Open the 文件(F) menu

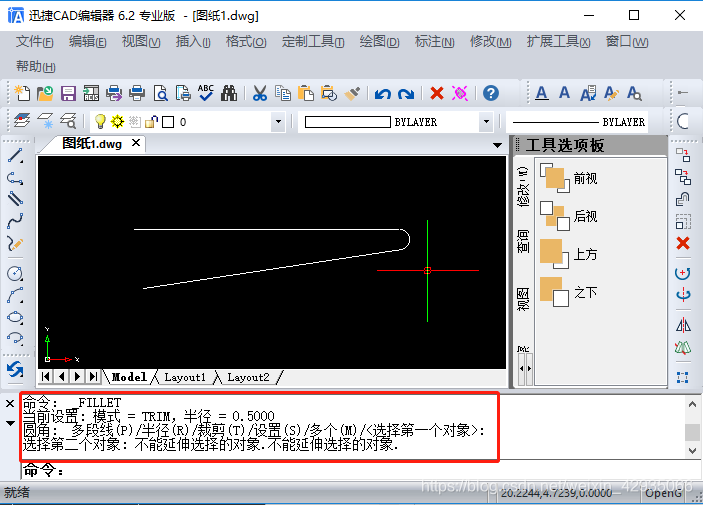coord(35,42)
